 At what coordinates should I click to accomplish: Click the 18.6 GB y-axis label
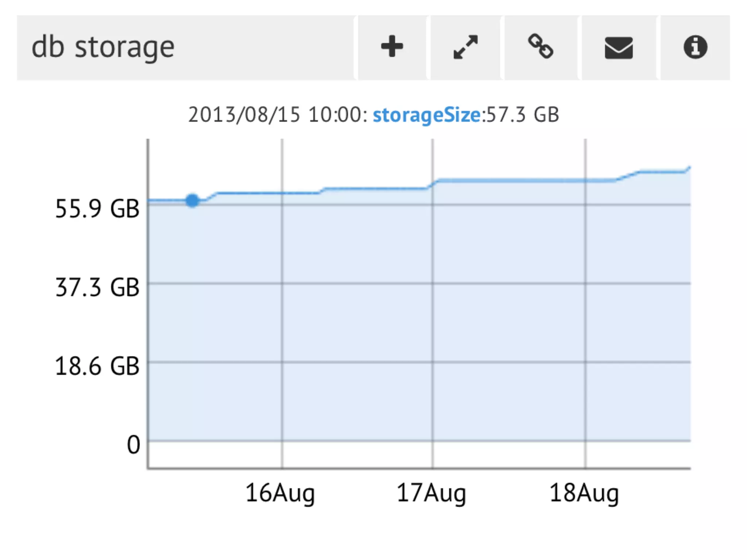click(x=97, y=366)
